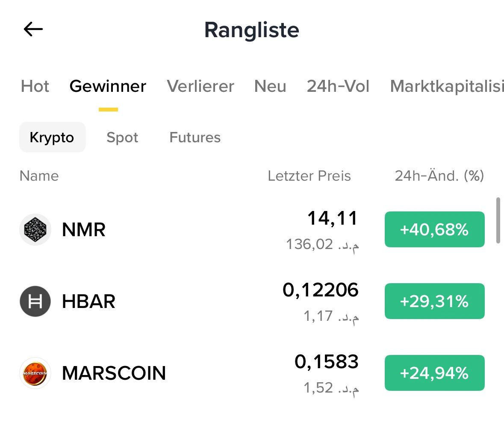Sort by 24h-Änd. (%) column
This screenshot has width=504, height=422.
pyautogui.click(x=439, y=176)
